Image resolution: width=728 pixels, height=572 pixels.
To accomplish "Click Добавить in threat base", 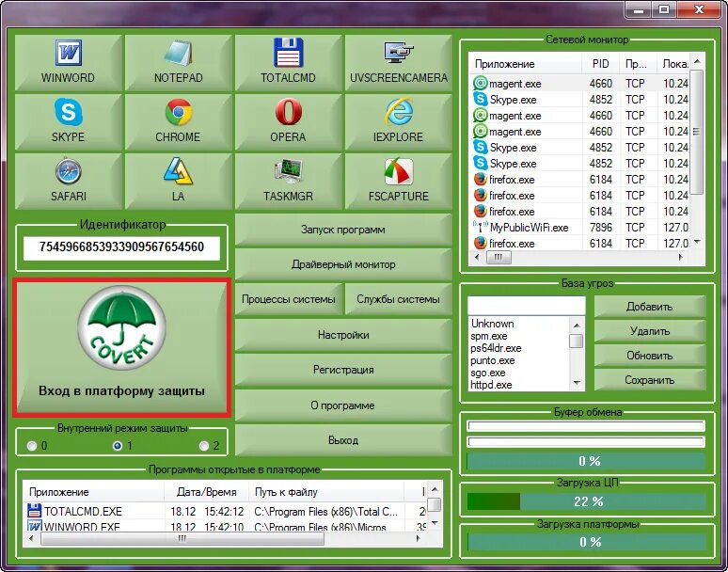I will [x=650, y=307].
